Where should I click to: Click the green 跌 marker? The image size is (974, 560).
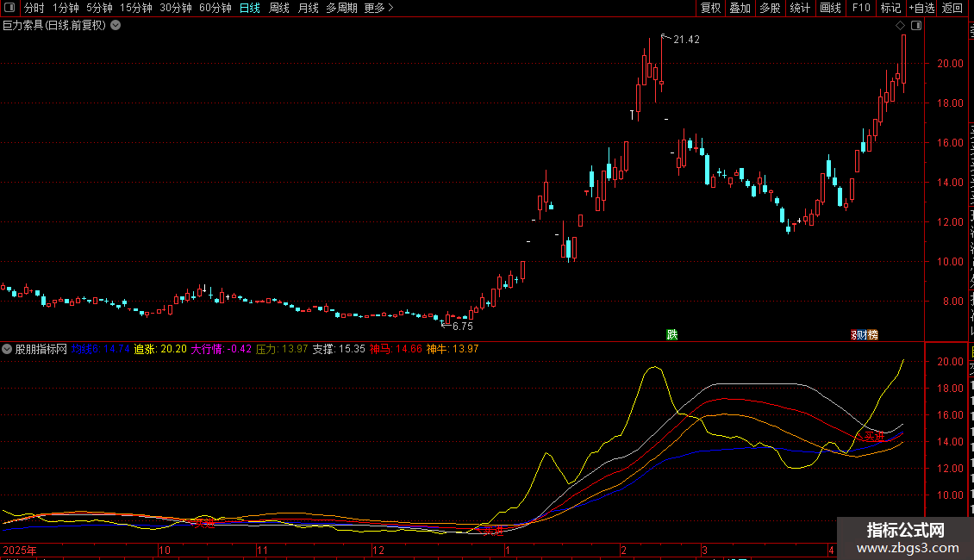point(672,334)
